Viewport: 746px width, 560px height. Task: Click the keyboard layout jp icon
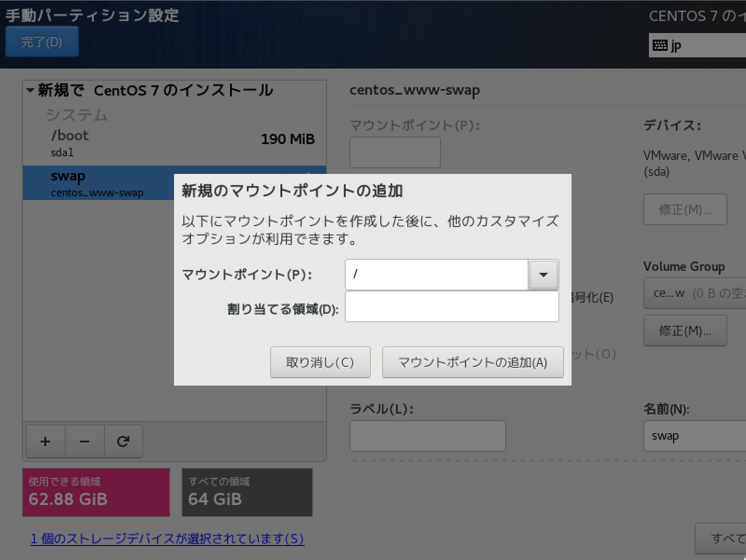point(660,45)
